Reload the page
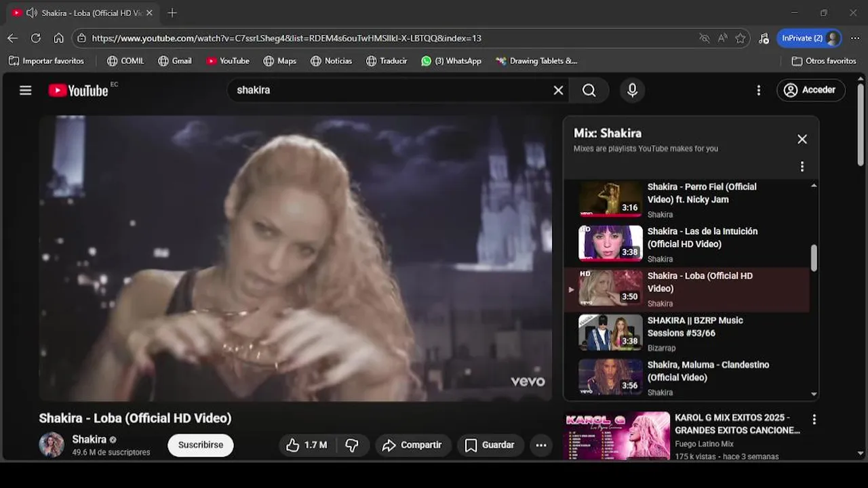The image size is (868, 488). tap(36, 38)
